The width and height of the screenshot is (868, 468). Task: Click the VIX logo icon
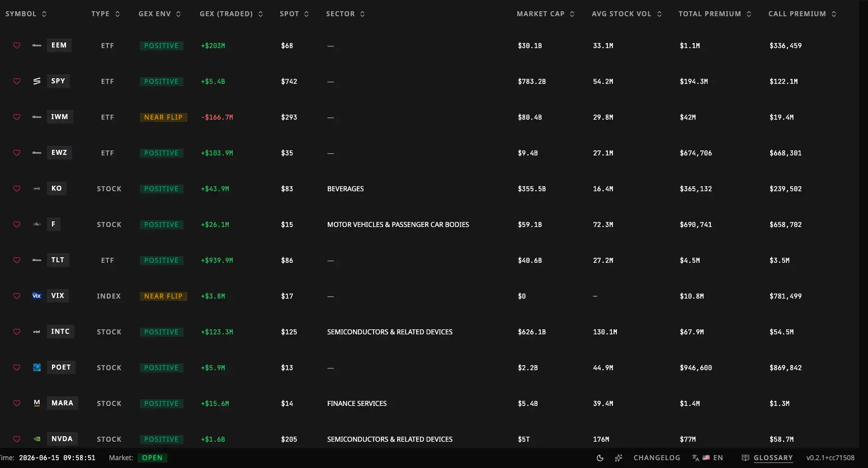tap(37, 296)
